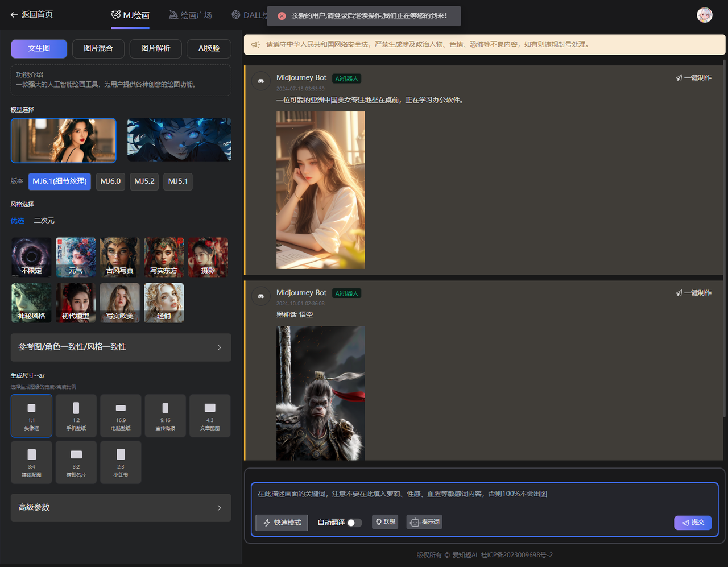Pick the 写实欧美 style thumbnail
The image size is (728, 567).
coord(120,303)
